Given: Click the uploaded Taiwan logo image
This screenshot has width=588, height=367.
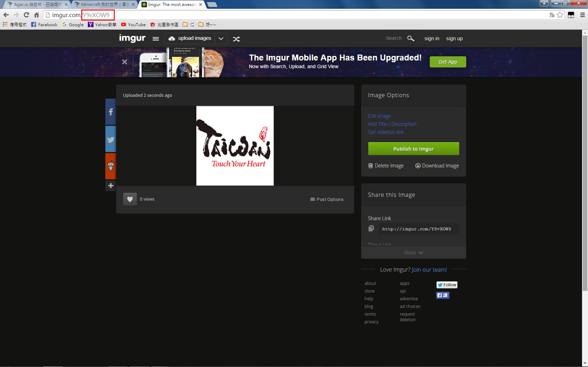Looking at the screenshot, I should (x=235, y=146).
